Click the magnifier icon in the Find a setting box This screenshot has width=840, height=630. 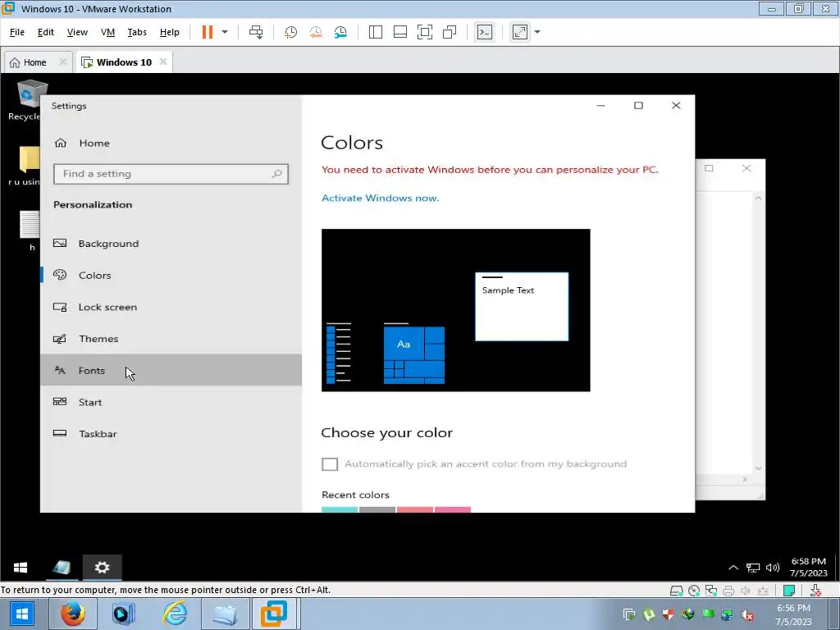(x=276, y=174)
